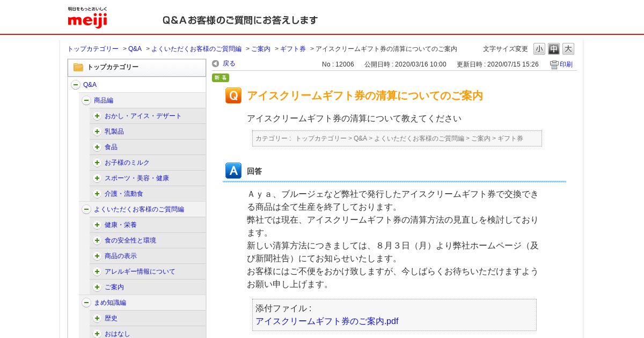Collapse the まめ知識編 node
Viewport: 644px width, 338px height.
click(x=86, y=303)
